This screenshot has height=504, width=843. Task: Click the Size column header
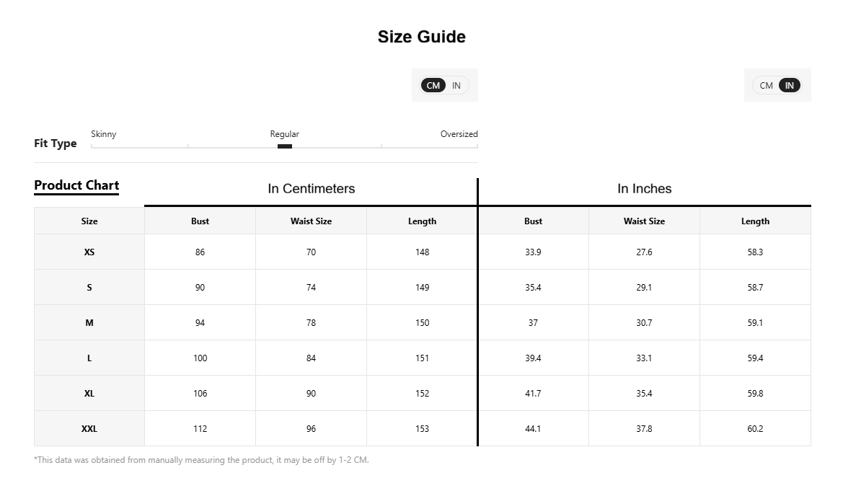[89, 221]
